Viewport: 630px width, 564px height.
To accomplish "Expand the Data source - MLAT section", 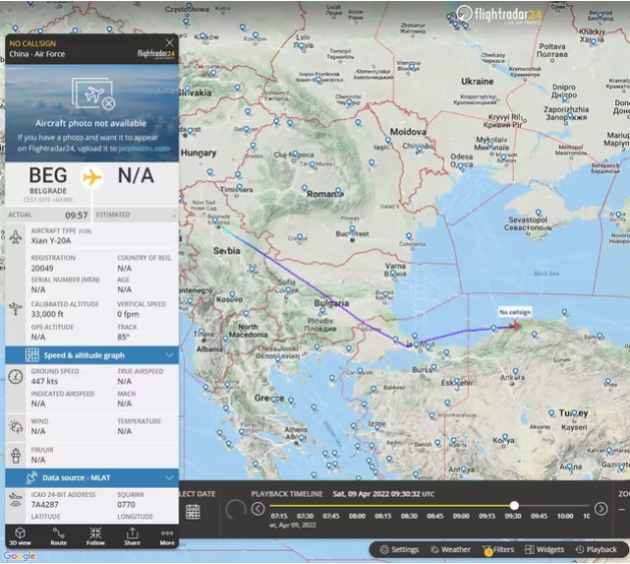I will [92, 478].
